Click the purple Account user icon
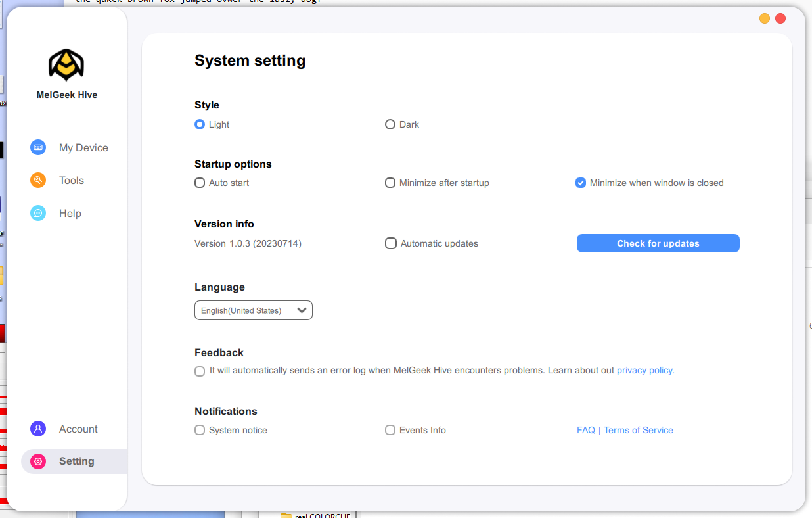The image size is (812, 518). click(x=38, y=429)
